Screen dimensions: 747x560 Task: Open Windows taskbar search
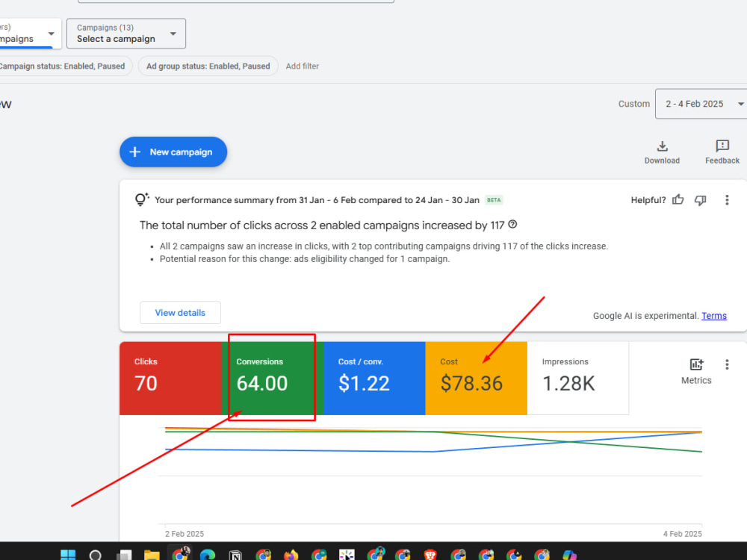(96, 555)
